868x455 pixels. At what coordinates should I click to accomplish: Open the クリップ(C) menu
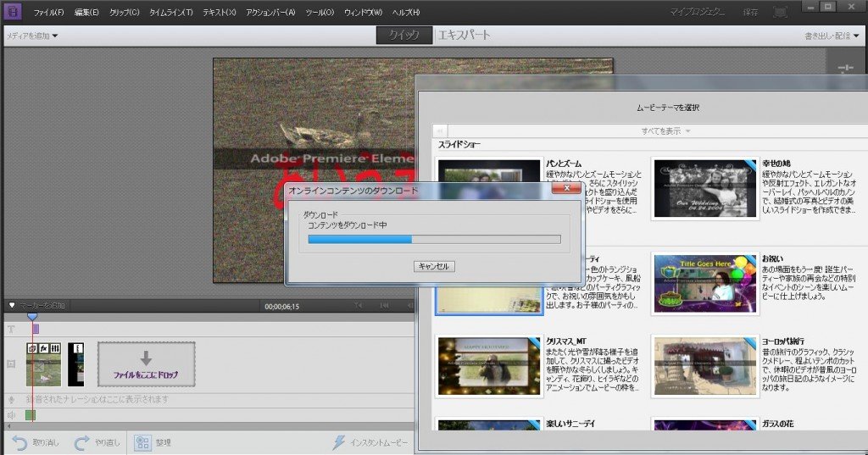(124, 12)
